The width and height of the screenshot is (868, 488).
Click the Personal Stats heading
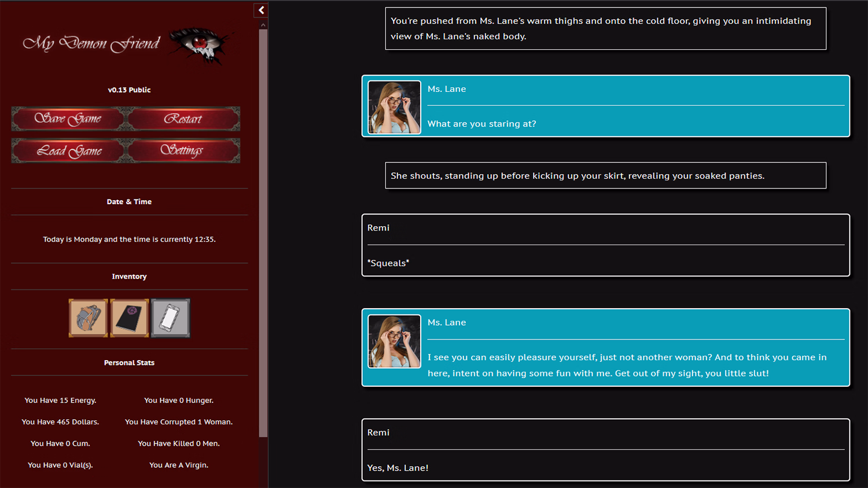129,363
